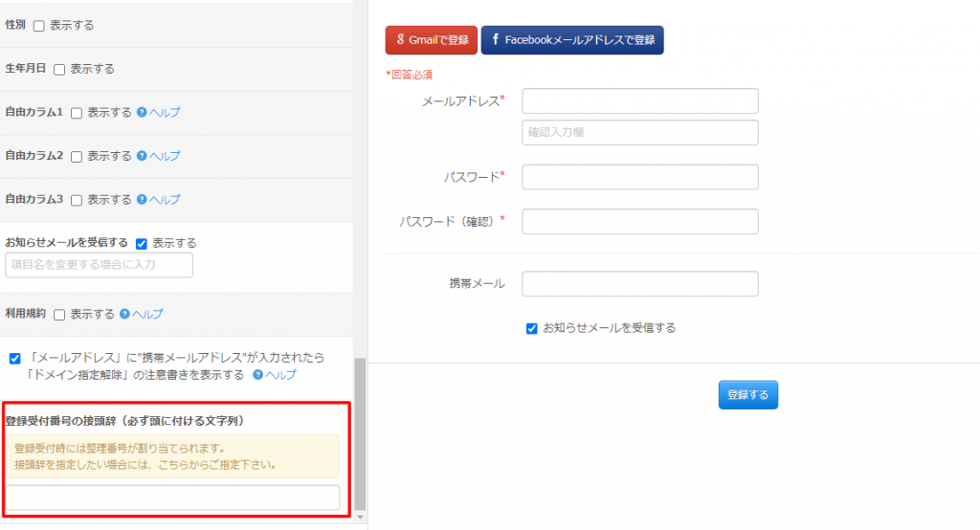Click the help icon beside 自由カラム3
This screenshot has height=530, width=980.
click(142, 199)
